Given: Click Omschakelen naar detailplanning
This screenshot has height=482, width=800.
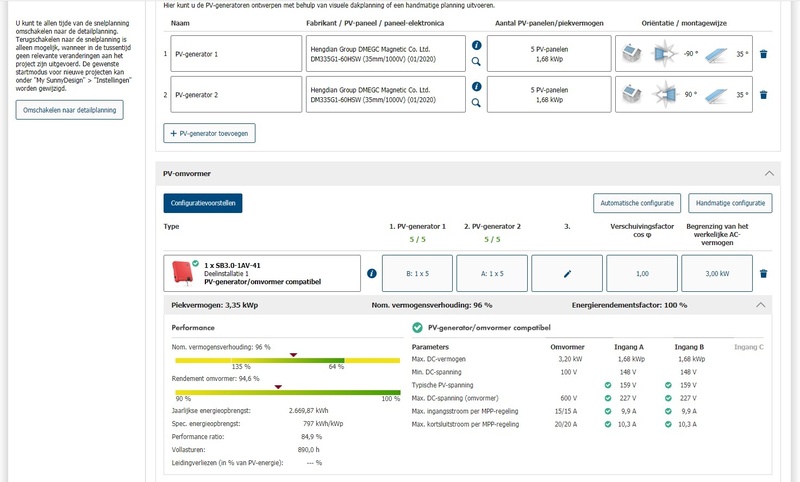Looking at the screenshot, I should [x=70, y=109].
